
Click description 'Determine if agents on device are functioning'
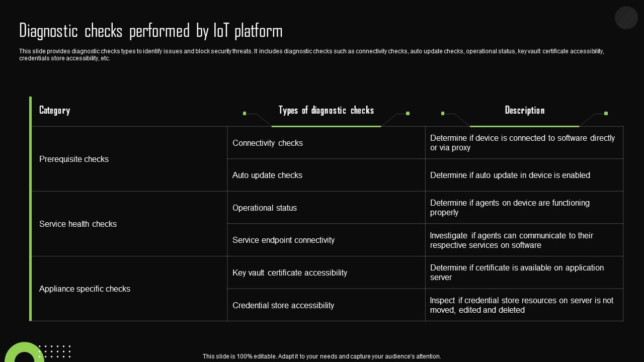tap(524, 208)
